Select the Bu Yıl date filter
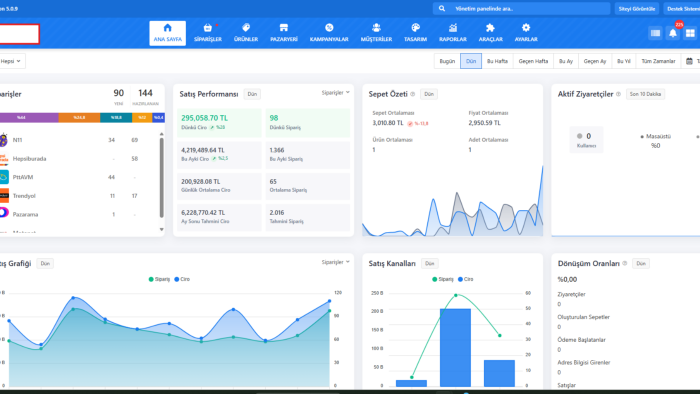700x394 pixels. pyautogui.click(x=624, y=61)
